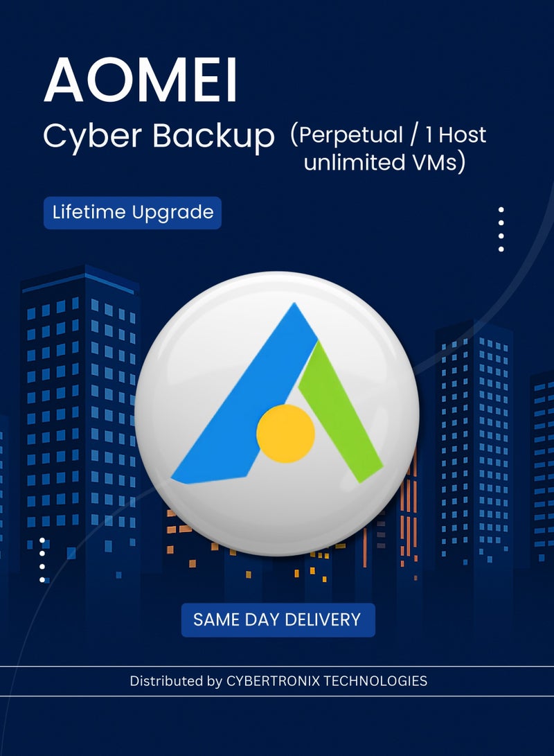Click the SAME DAY DELIVERY button
The height and width of the screenshot is (756, 554).
point(278,620)
